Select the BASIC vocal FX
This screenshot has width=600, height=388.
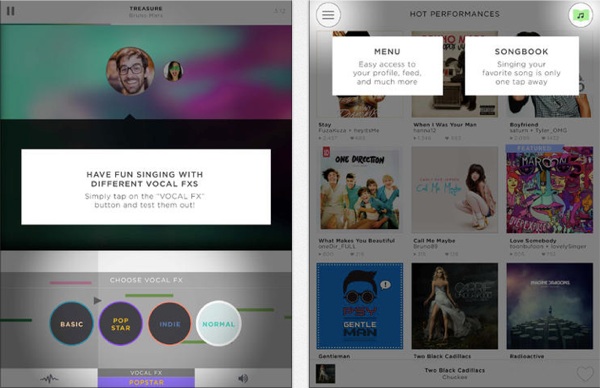[72, 324]
